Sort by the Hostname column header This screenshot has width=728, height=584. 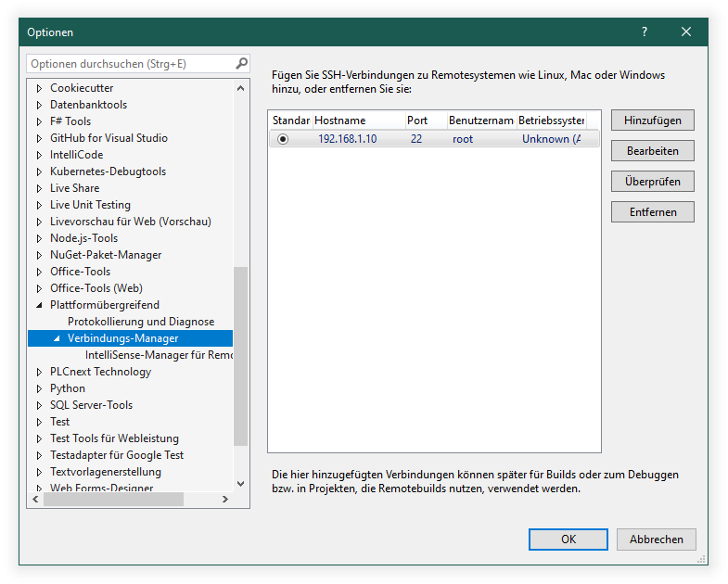pyautogui.click(x=356, y=121)
